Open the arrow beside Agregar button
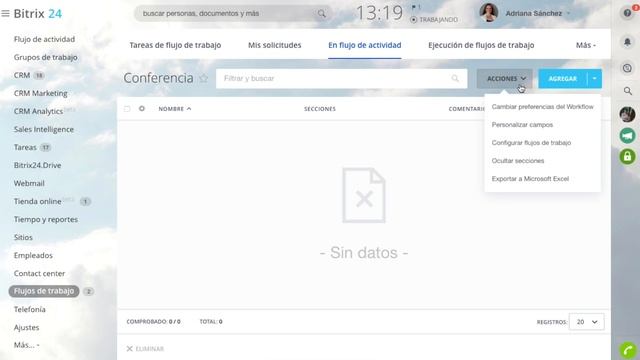The width and height of the screenshot is (640, 360). (x=595, y=78)
